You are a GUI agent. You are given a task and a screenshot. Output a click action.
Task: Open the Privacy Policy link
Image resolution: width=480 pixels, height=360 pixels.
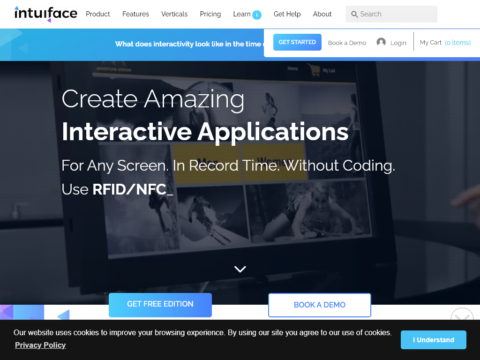click(40, 345)
